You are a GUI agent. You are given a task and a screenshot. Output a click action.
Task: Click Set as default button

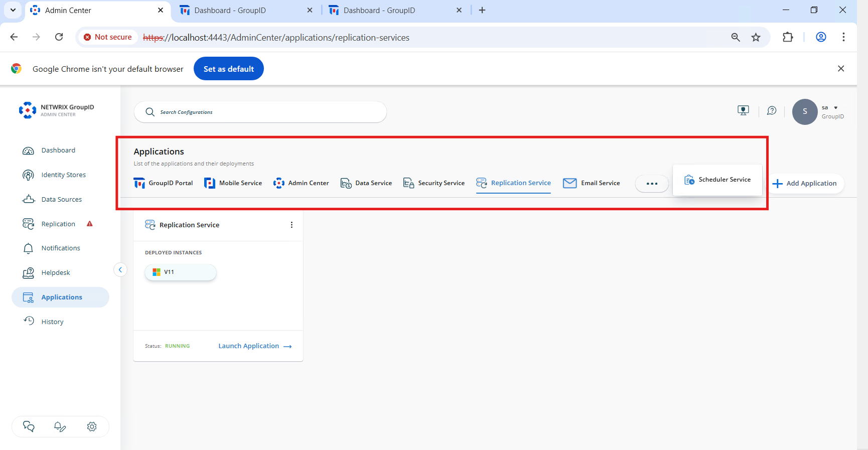pyautogui.click(x=229, y=69)
